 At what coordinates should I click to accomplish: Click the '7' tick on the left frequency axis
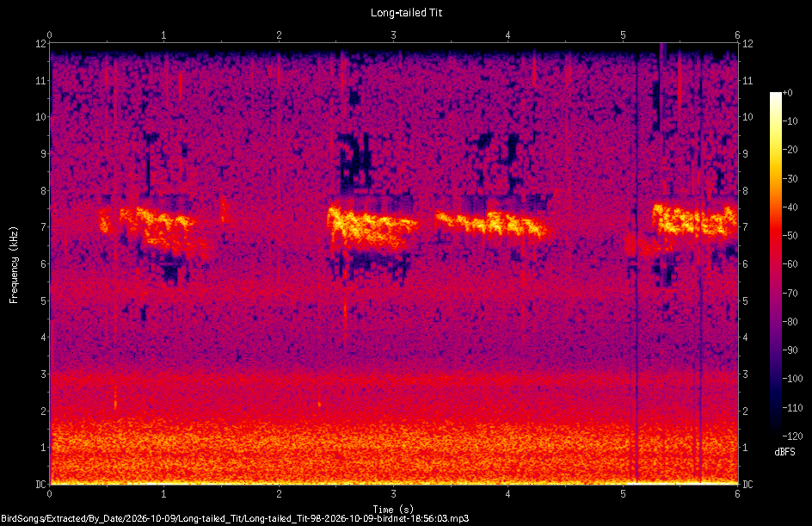[x=44, y=227]
